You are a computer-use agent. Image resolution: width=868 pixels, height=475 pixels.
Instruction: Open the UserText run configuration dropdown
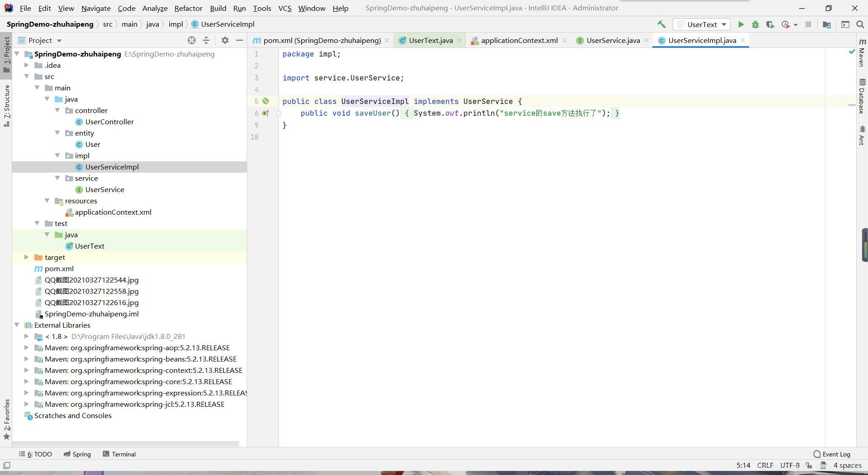tap(702, 24)
